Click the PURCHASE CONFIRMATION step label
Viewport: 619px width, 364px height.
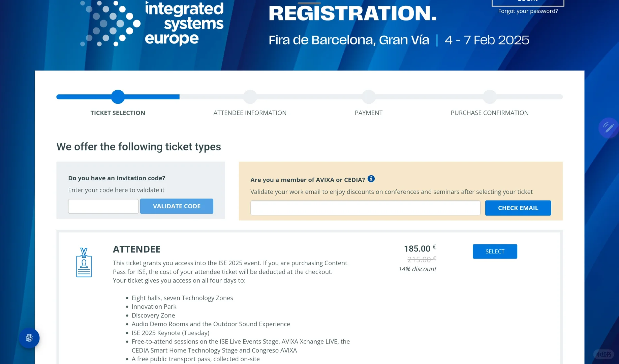pyautogui.click(x=490, y=113)
